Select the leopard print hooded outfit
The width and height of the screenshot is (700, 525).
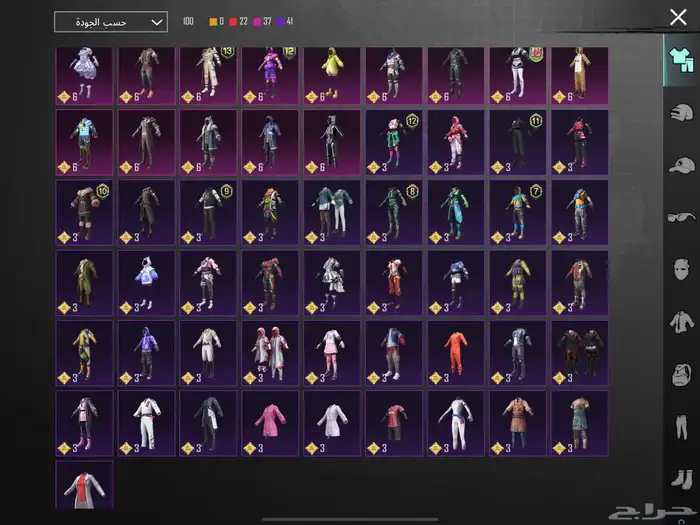click(x=579, y=75)
